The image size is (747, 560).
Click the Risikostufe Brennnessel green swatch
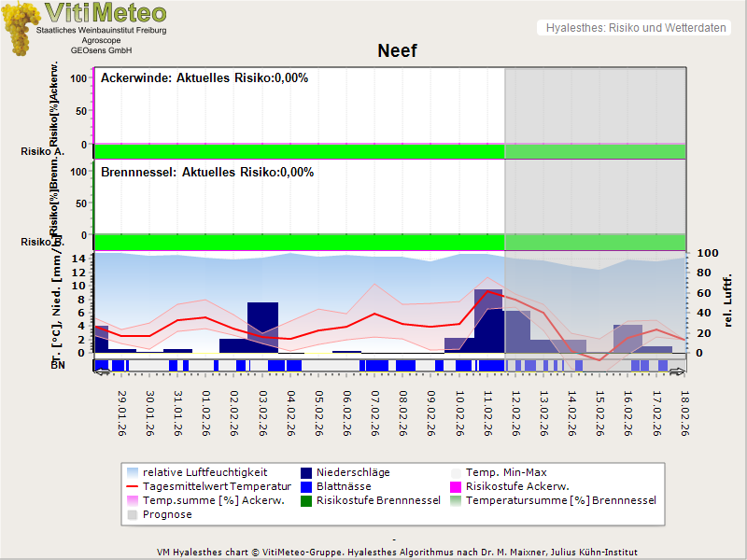coord(304,500)
